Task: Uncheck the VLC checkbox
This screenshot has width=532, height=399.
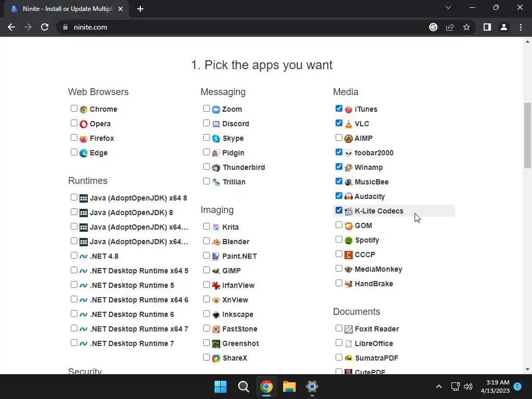Action: [339, 123]
